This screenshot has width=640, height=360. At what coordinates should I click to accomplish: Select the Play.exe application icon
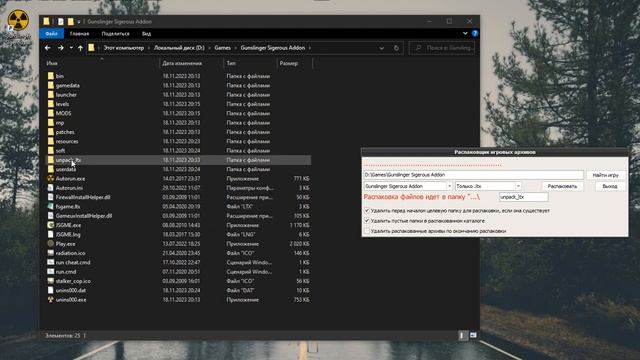coord(51,244)
